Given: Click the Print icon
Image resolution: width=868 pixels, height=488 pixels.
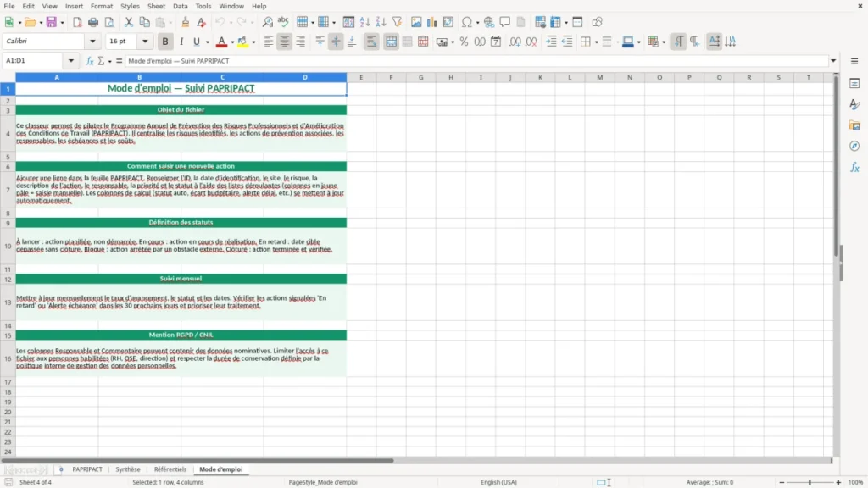Looking at the screenshot, I should pyautogui.click(x=93, y=22).
